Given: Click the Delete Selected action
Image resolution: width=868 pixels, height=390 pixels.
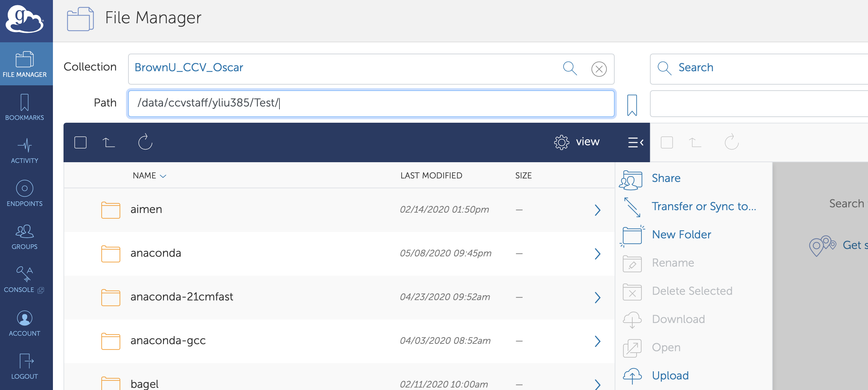Looking at the screenshot, I should tap(677, 291).
